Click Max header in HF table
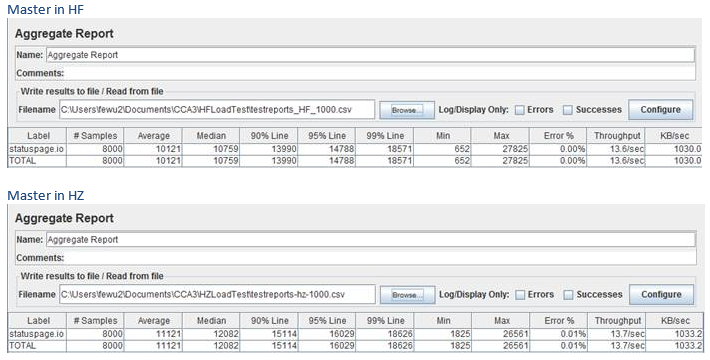The height and width of the screenshot is (360, 710). click(x=500, y=136)
